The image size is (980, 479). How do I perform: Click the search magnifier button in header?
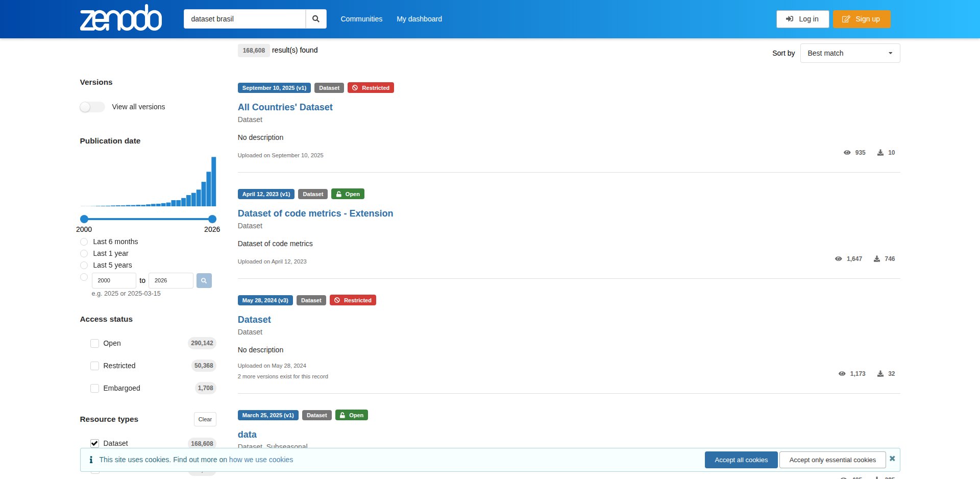tap(316, 19)
